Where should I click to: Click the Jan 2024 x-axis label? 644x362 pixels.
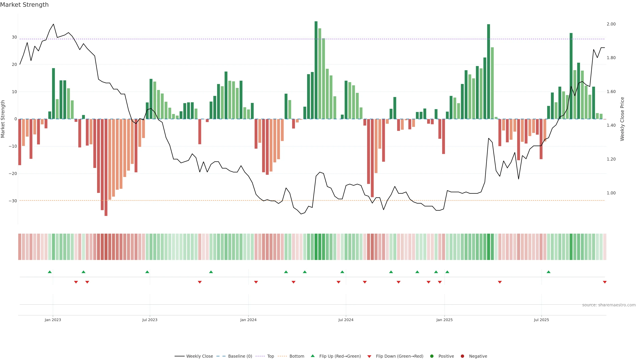click(x=248, y=320)
